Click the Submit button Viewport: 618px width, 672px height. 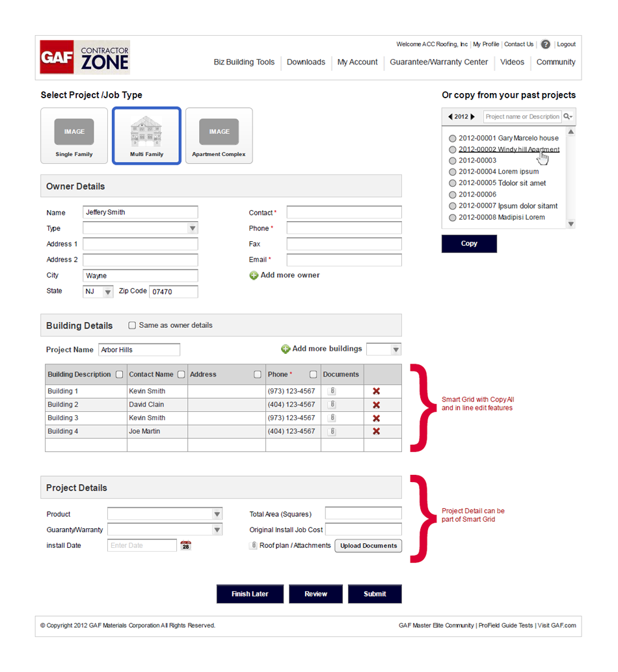(x=375, y=594)
